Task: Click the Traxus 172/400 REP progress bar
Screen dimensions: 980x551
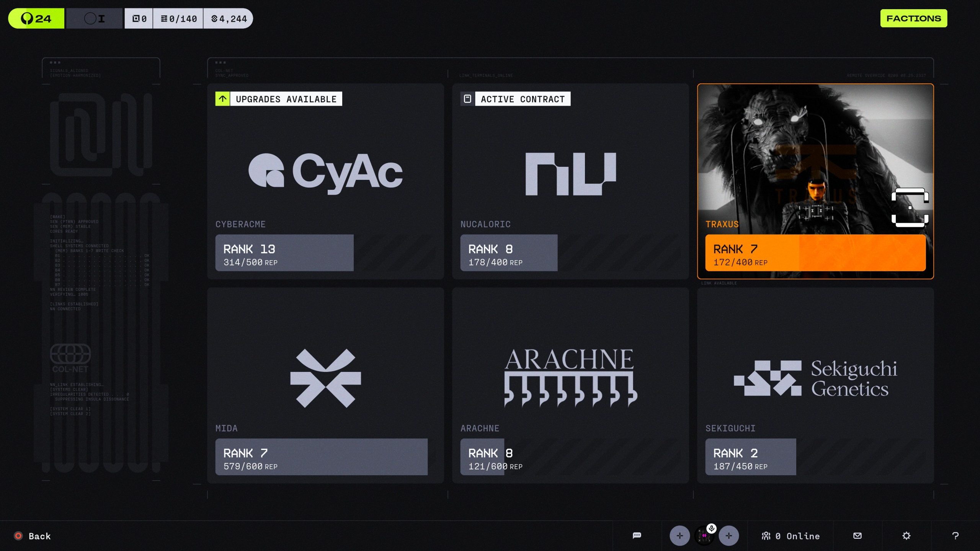Action: point(815,254)
